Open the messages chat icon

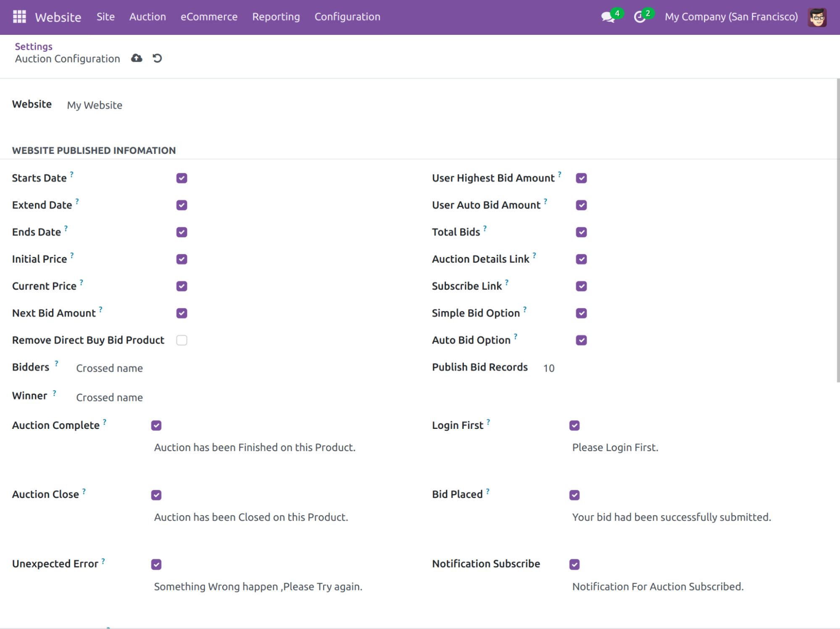[608, 17]
